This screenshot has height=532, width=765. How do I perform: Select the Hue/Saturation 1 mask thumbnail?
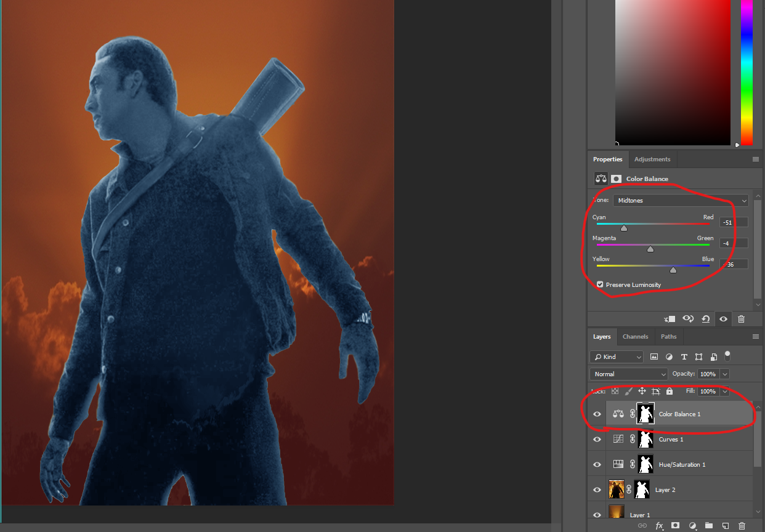click(x=645, y=464)
